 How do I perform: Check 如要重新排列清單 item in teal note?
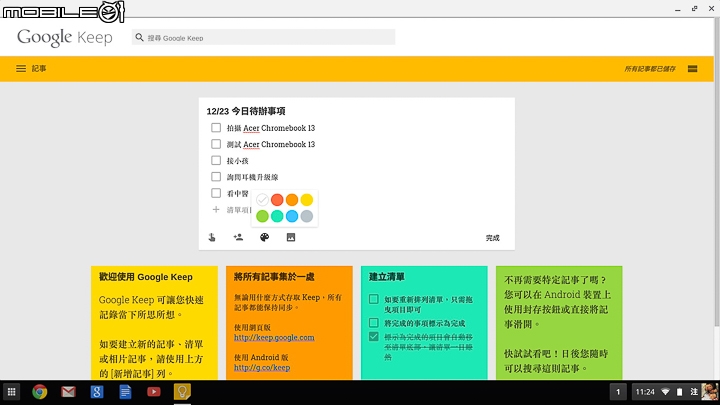(x=374, y=299)
